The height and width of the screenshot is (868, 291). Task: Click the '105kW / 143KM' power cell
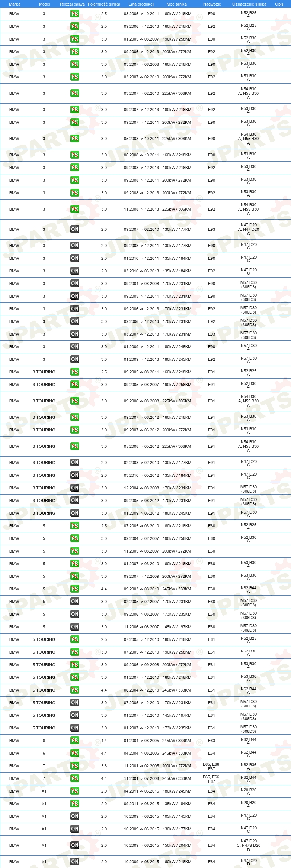click(x=177, y=816)
